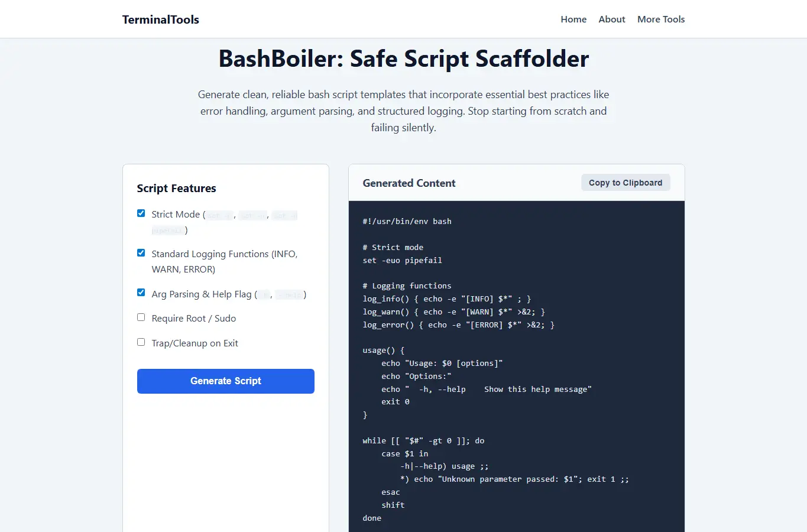Click Copy to Clipboard button
Image resolution: width=807 pixels, height=532 pixels.
click(x=625, y=183)
